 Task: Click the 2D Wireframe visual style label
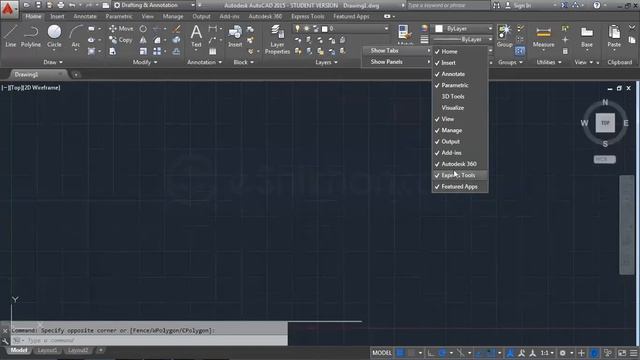click(x=42, y=88)
